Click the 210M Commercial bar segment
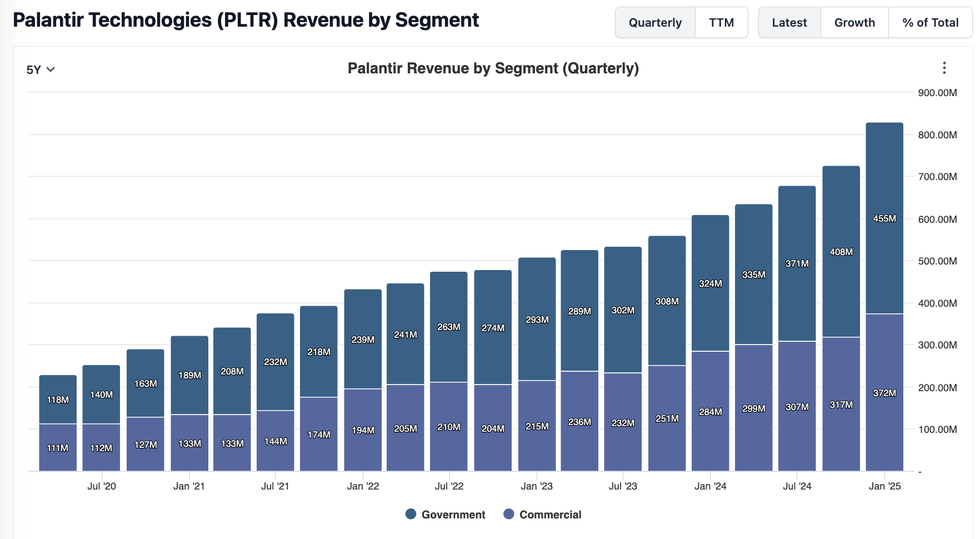The height and width of the screenshot is (539, 980). [449, 427]
